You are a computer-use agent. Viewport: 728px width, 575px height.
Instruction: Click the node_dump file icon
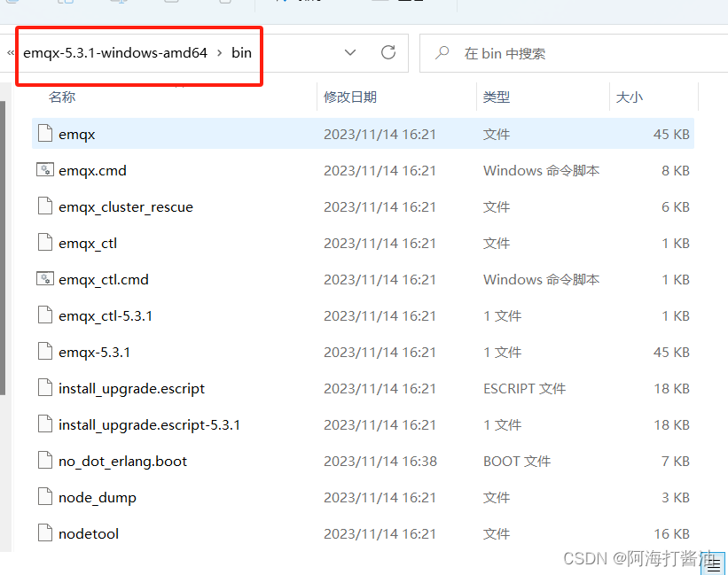[x=45, y=497]
